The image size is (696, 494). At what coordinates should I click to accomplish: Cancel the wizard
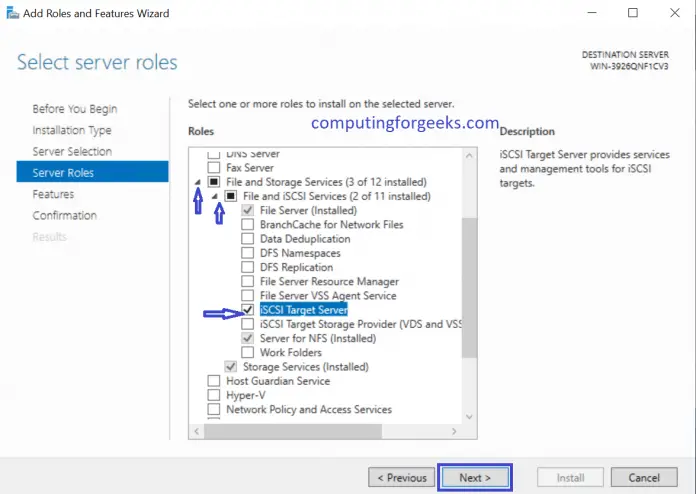click(x=644, y=478)
